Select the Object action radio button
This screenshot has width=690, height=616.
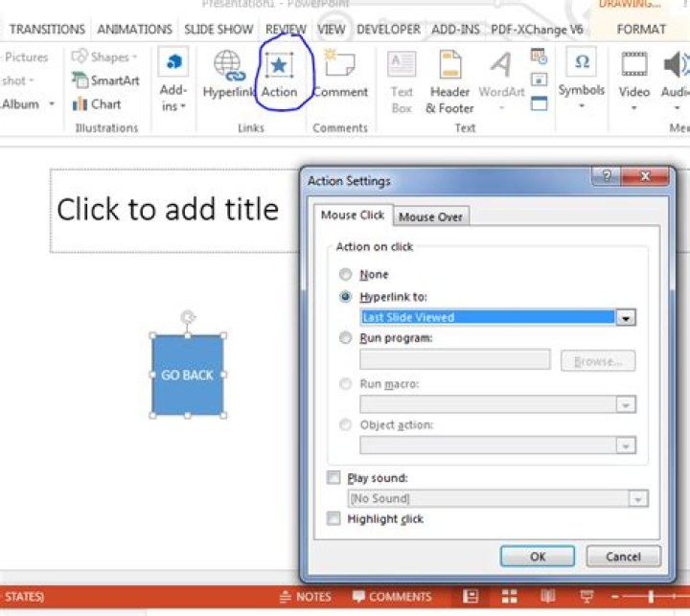point(345,424)
